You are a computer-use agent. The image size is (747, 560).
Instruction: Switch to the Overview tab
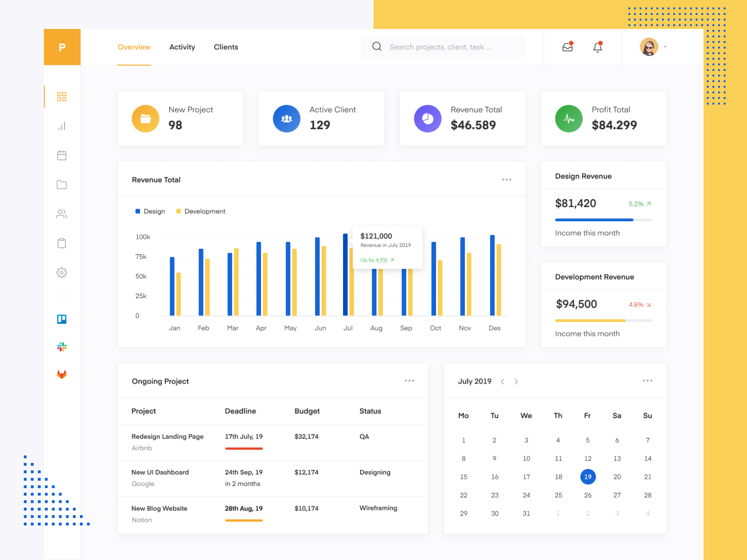(134, 47)
